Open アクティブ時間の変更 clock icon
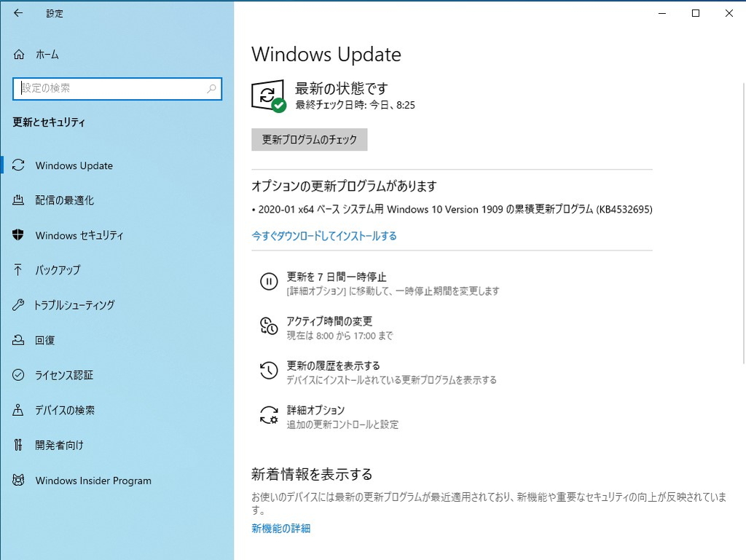746x560 pixels. tap(270, 326)
